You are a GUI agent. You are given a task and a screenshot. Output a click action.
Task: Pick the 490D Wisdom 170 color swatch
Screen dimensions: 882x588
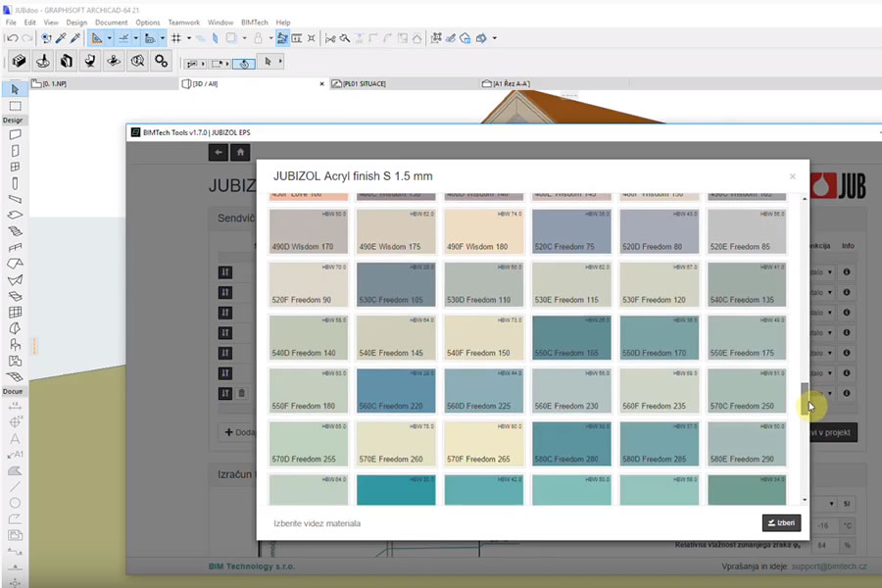(x=309, y=231)
